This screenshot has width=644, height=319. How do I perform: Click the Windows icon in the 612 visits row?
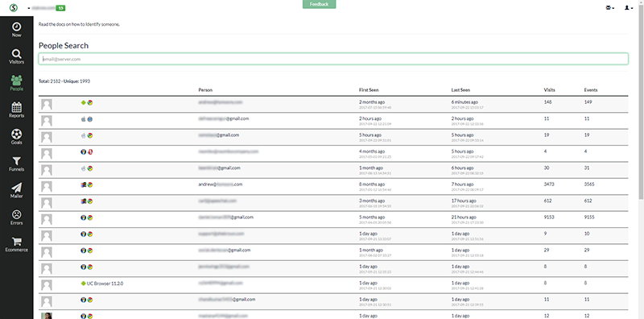[x=84, y=201]
